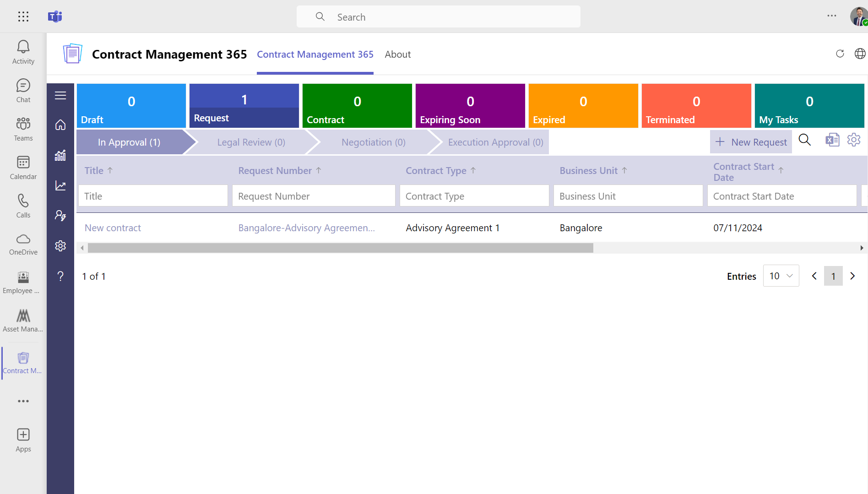Viewport: 868px width, 494px height.
Task: Click the Contract Start Date filter field
Action: [x=782, y=196]
